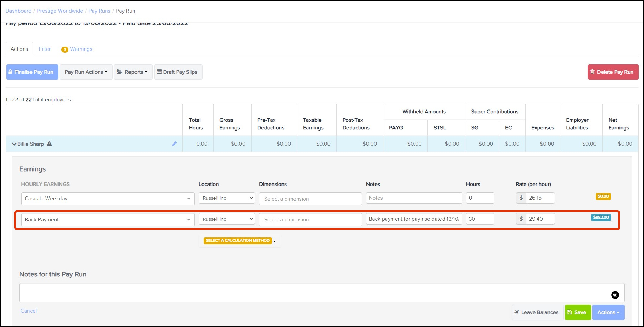The image size is (644, 327).
Task: Collapse the Billie Sharp row chevron
Action: point(14,144)
